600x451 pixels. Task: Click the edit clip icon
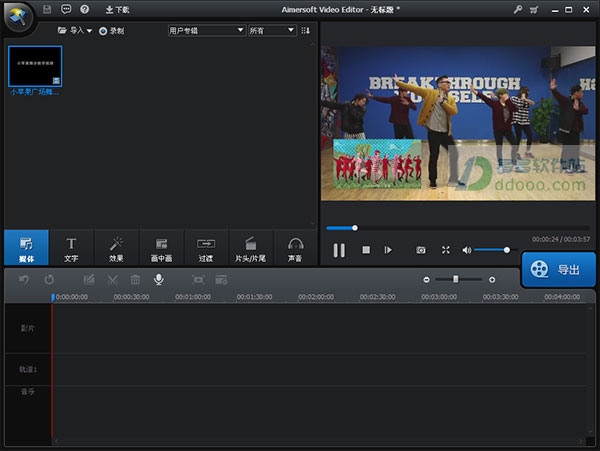(89, 280)
